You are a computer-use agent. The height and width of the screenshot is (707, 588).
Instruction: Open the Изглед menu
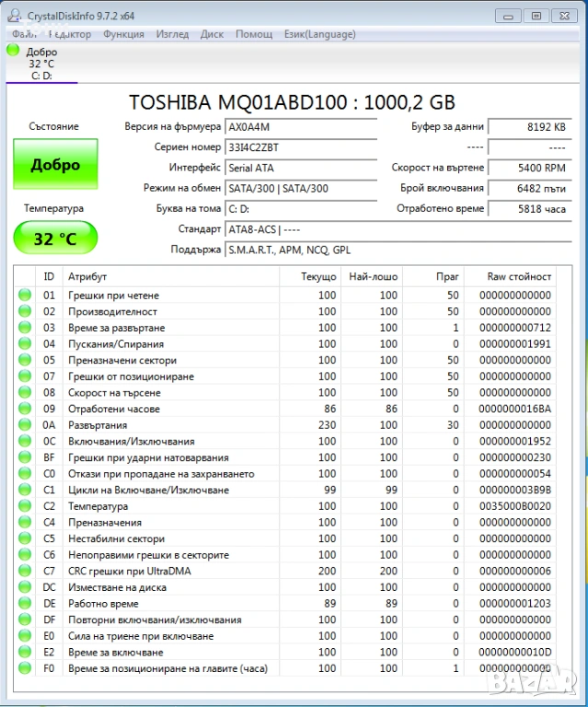[x=172, y=34]
